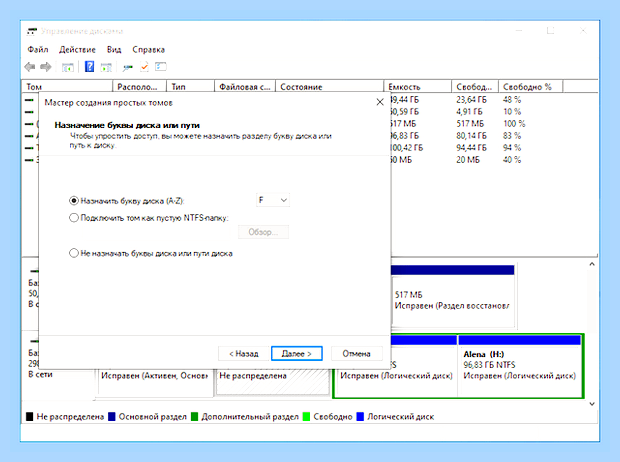620x462 pixels.
Task: Sort by the 'Тип' column header
Action: [x=191, y=87]
